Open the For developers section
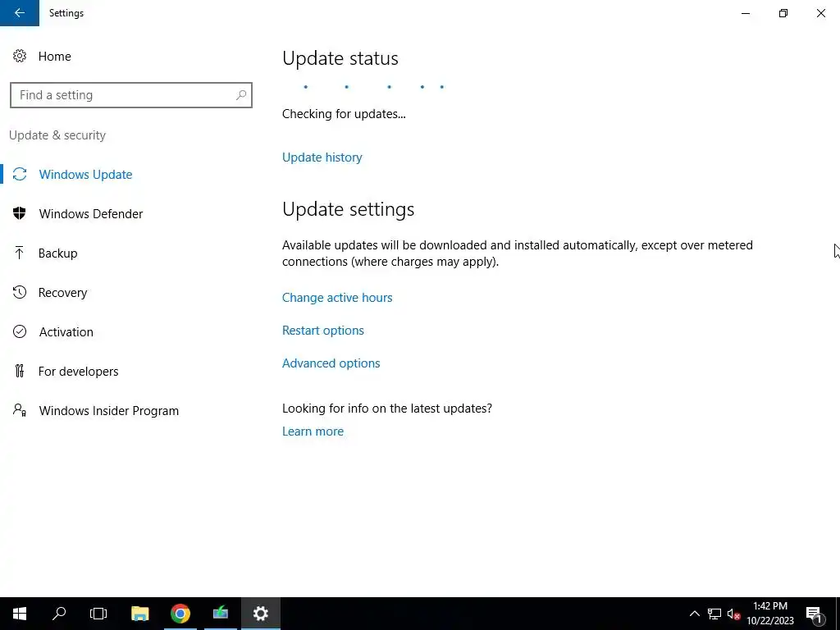 [78, 372]
